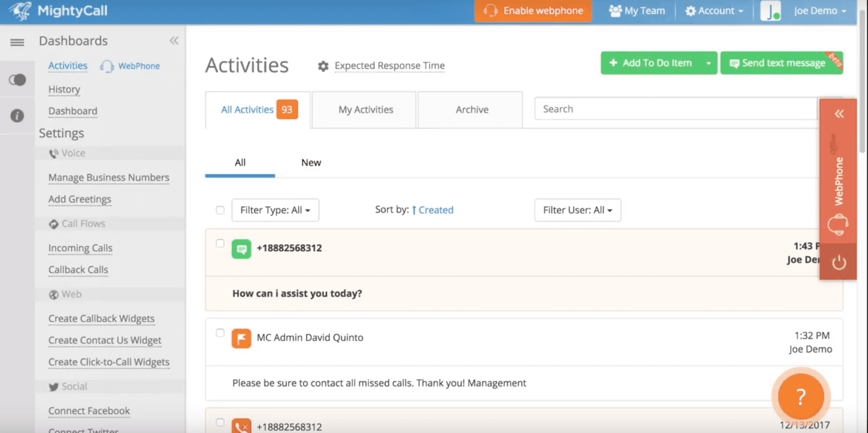Image resolution: width=868 pixels, height=433 pixels.
Task: Click the hamburger menu icon
Action: (x=17, y=42)
